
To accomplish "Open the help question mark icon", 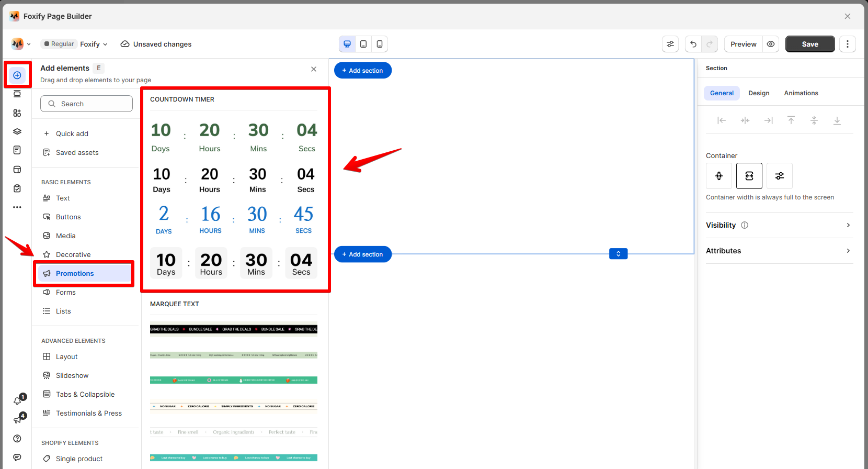I will click(17, 439).
